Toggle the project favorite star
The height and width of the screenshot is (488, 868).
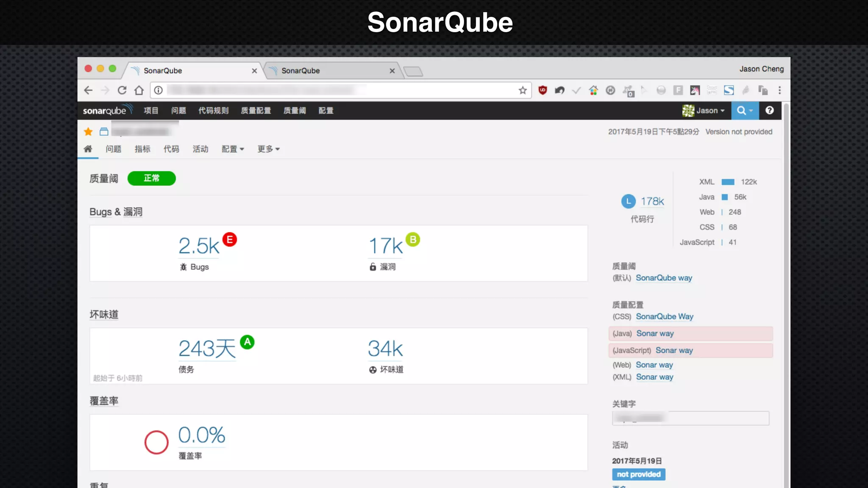(x=88, y=132)
